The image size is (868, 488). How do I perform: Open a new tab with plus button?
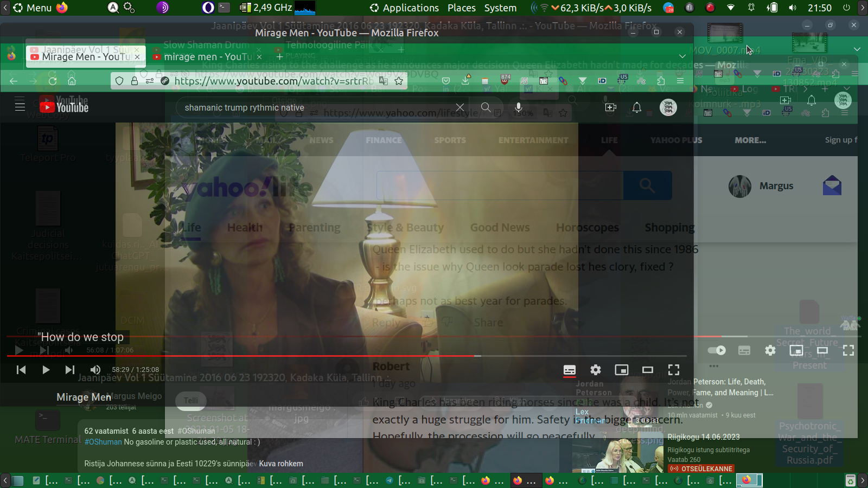click(x=279, y=56)
